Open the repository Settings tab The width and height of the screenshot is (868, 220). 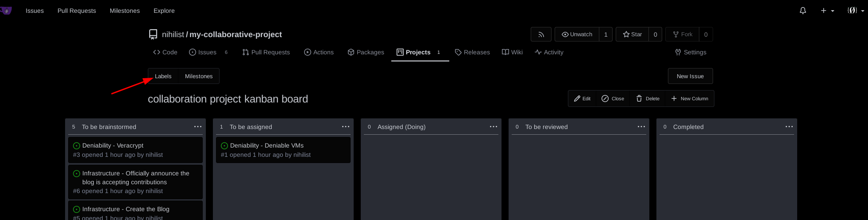691,52
